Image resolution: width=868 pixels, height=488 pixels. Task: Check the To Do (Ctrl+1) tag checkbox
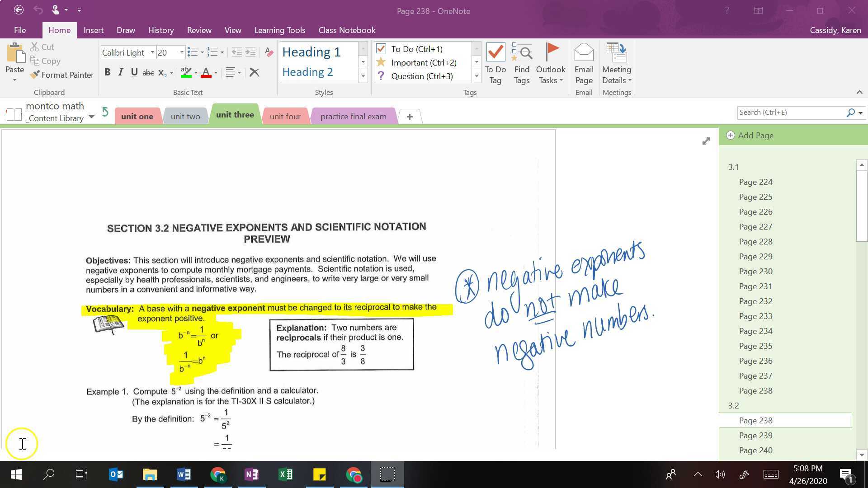382,49
